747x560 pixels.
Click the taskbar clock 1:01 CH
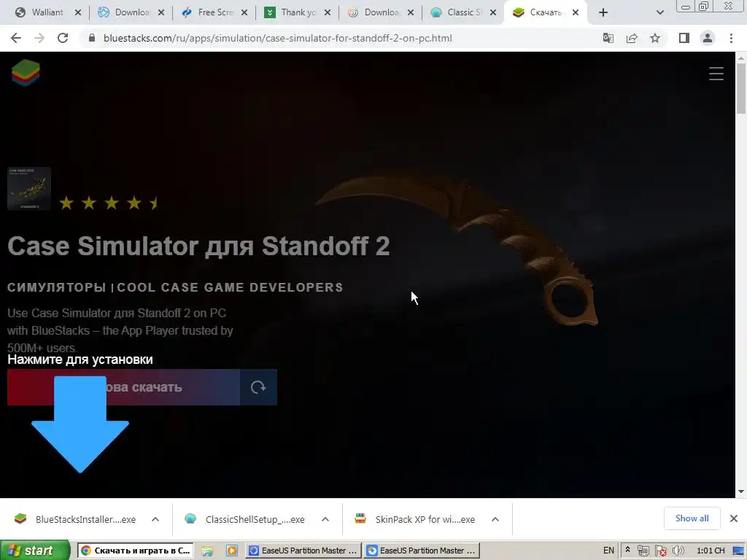coord(711,551)
